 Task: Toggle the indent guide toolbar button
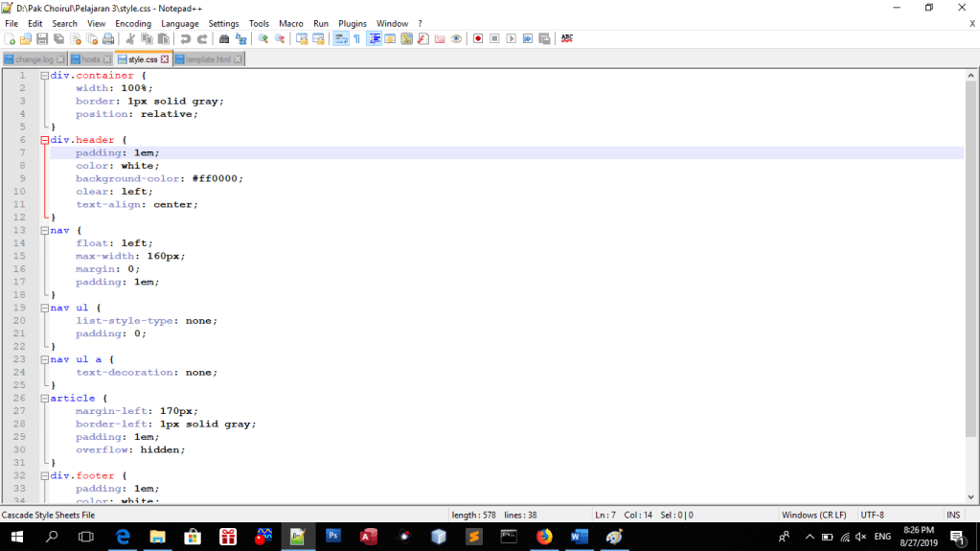pyautogui.click(x=375, y=39)
